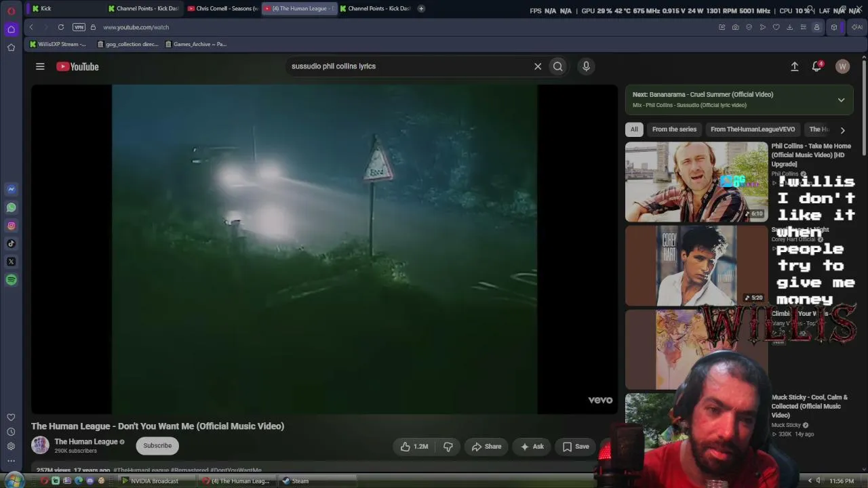The width and height of the screenshot is (868, 488).
Task: Open Opera menu logo
Action: coord(11,11)
